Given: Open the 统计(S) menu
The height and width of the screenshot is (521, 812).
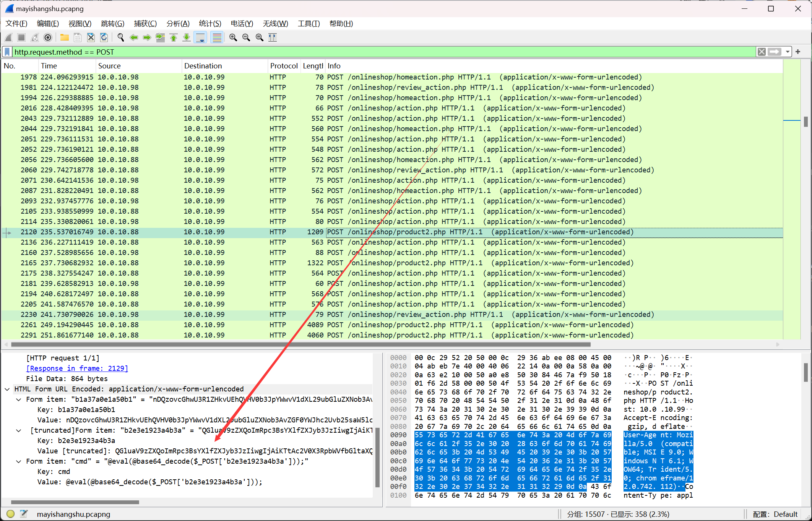Looking at the screenshot, I should (x=210, y=24).
